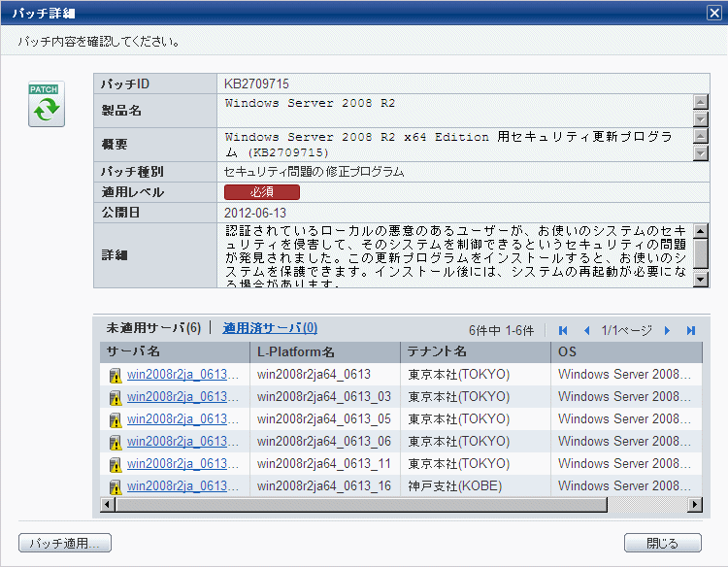This screenshot has width=728, height=567.
Task: Open server link in win2008r2ja64_0613_05 row
Action: click(182, 419)
